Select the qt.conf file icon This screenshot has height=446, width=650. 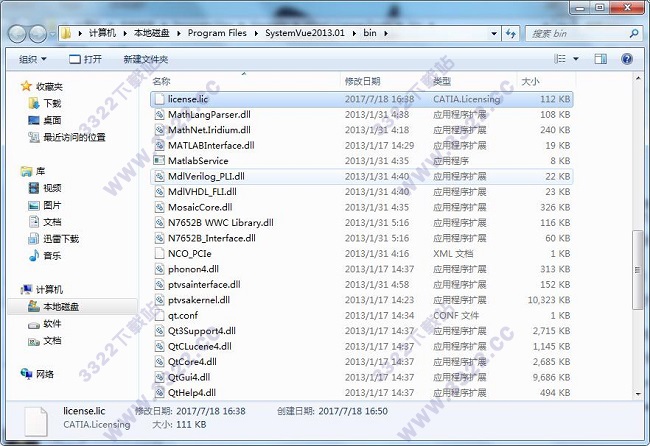pyautogui.click(x=160, y=315)
